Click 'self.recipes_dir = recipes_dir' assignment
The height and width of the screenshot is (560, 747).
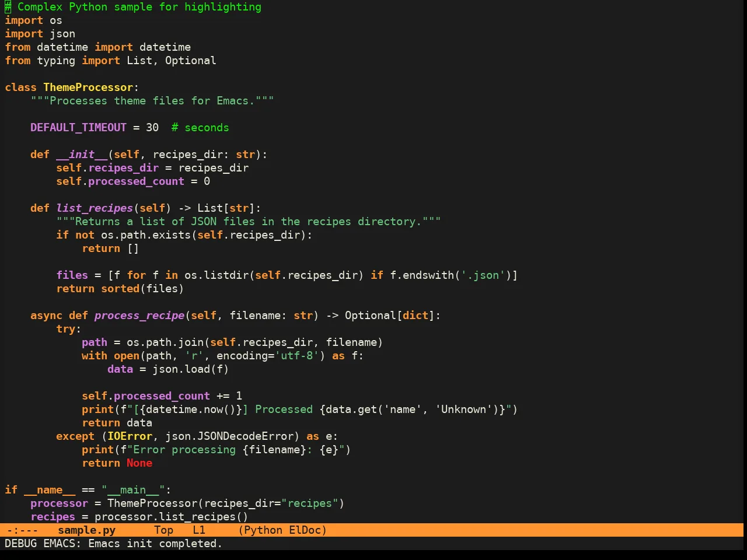152,168
